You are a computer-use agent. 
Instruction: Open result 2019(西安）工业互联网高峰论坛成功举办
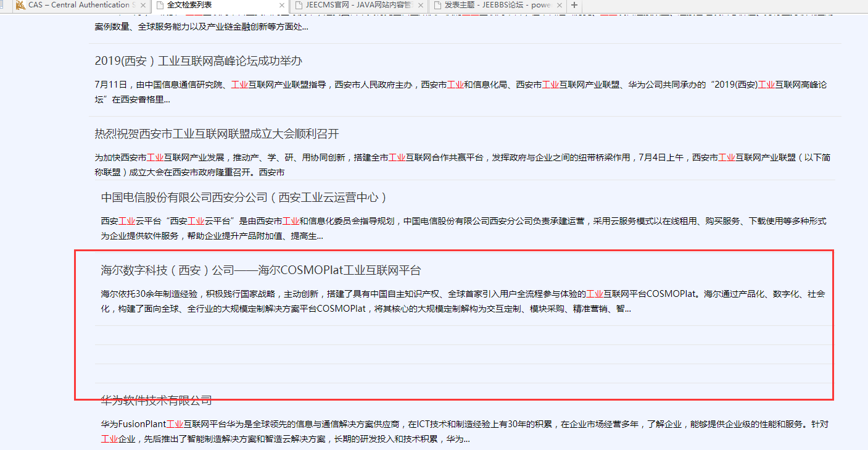pyautogui.click(x=199, y=61)
